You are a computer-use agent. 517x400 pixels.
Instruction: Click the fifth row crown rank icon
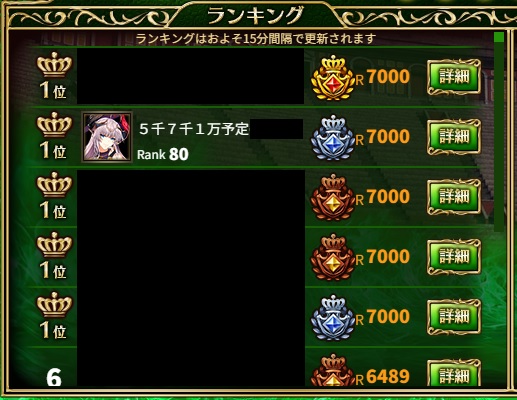[x=54, y=305]
